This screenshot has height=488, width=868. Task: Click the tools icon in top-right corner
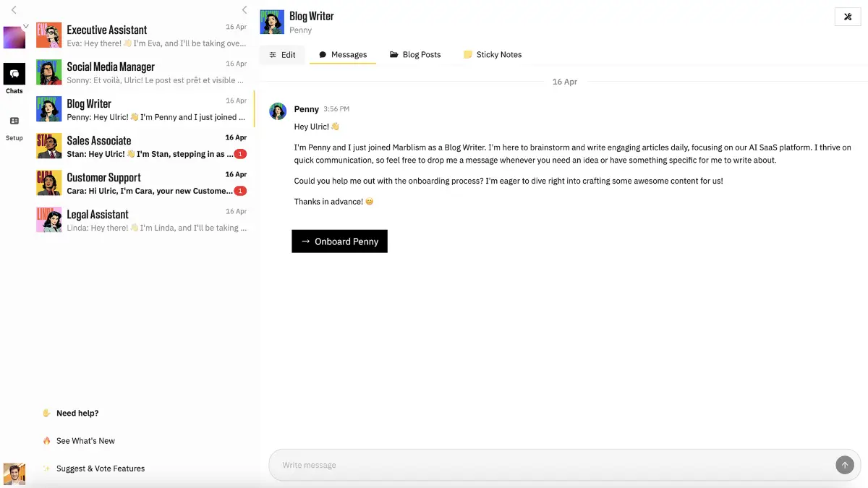(x=847, y=17)
